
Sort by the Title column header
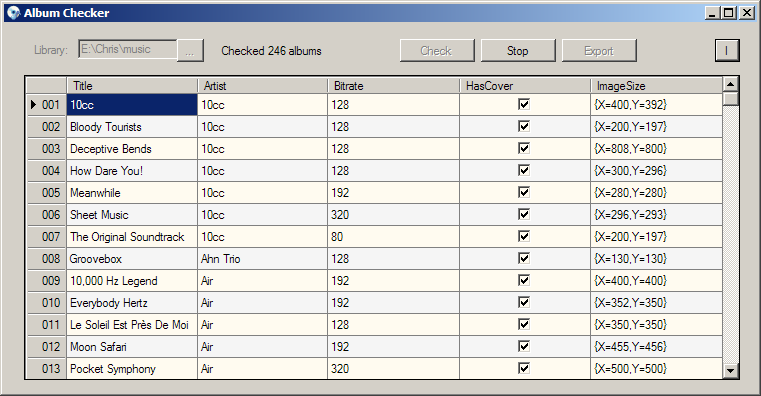[132, 86]
